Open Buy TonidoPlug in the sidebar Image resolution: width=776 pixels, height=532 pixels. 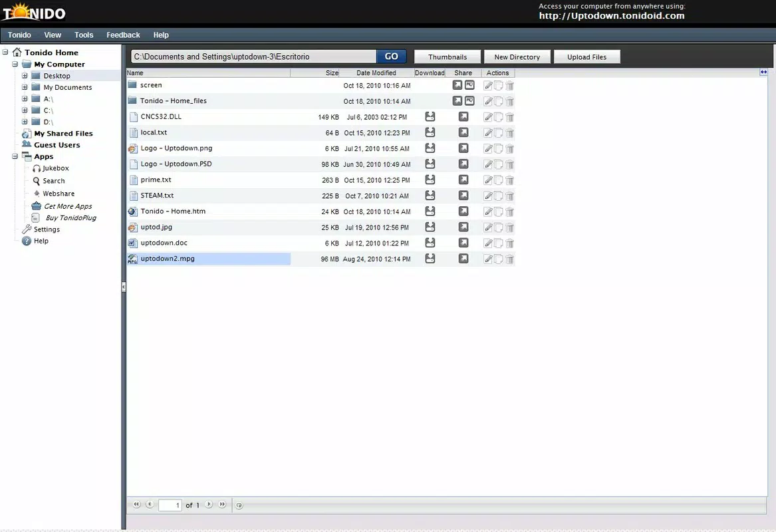70,217
